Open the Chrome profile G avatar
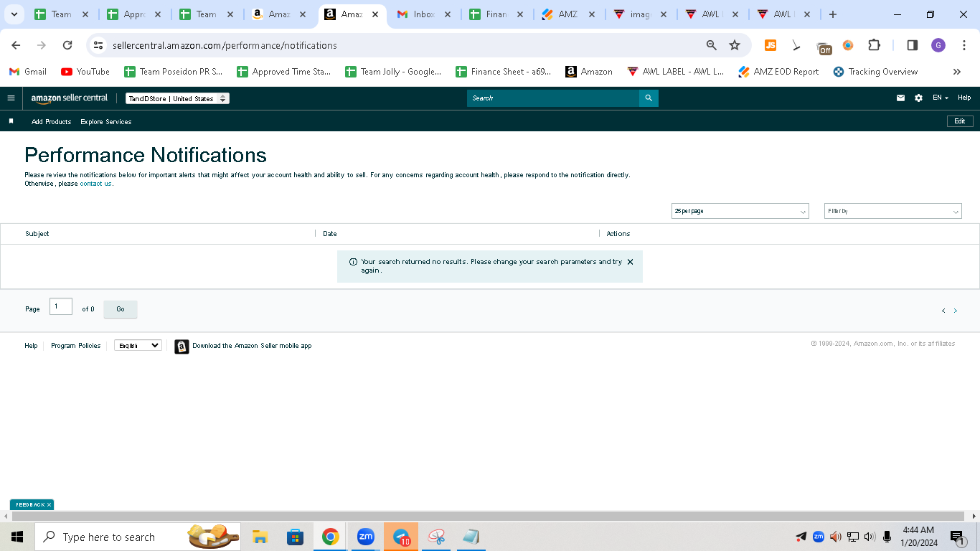This screenshot has height=551, width=980. tap(938, 45)
